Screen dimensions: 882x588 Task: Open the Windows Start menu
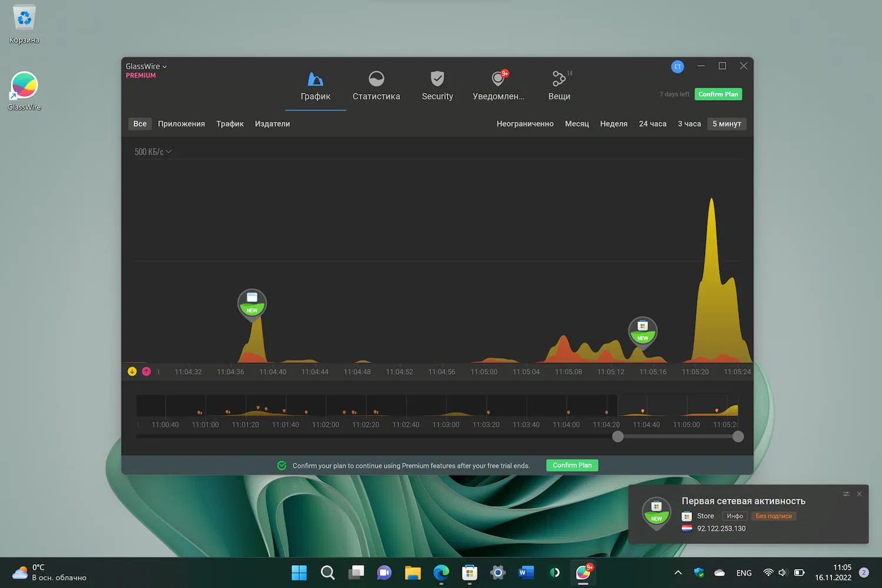coord(299,573)
